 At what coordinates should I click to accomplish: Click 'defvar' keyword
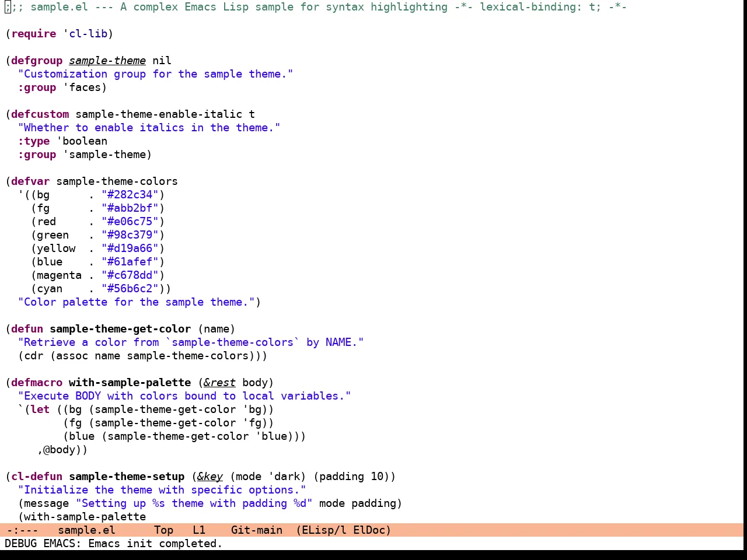click(30, 181)
